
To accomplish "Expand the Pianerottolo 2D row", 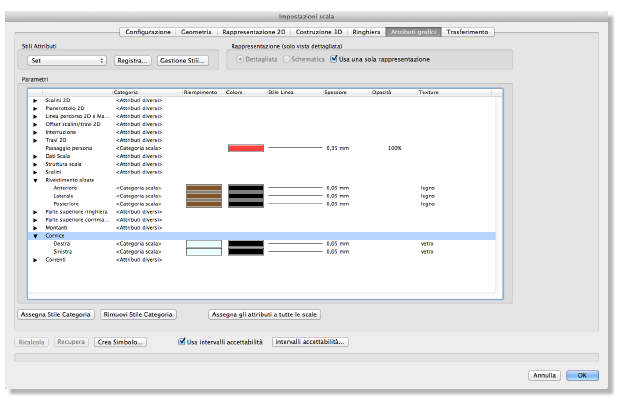I will tap(35, 108).
